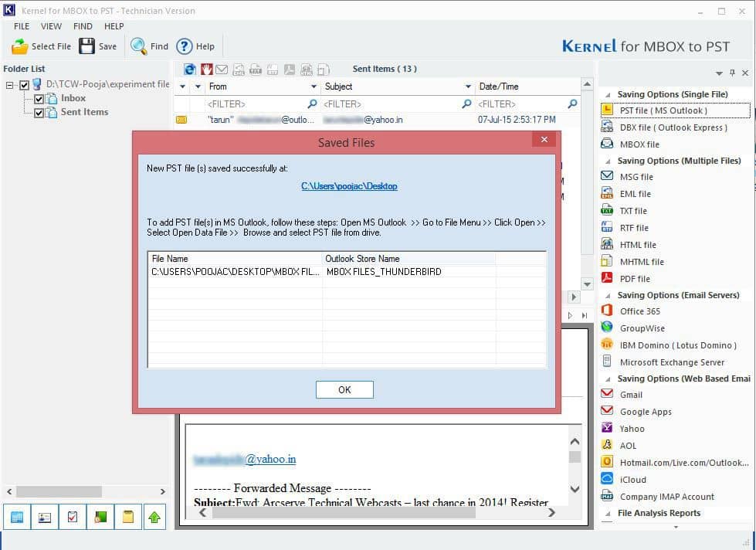756x550 pixels.
Task: Click the envelope icon in preview toolbar
Action: 222,70
